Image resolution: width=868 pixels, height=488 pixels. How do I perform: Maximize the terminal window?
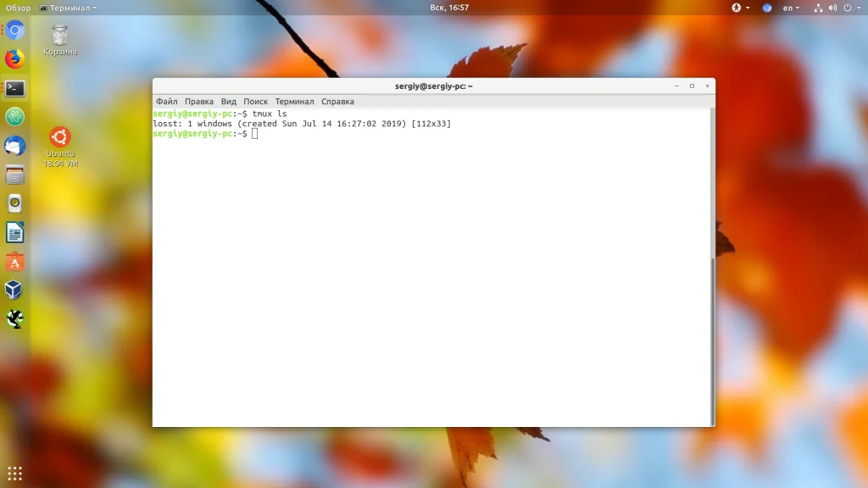coord(692,86)
